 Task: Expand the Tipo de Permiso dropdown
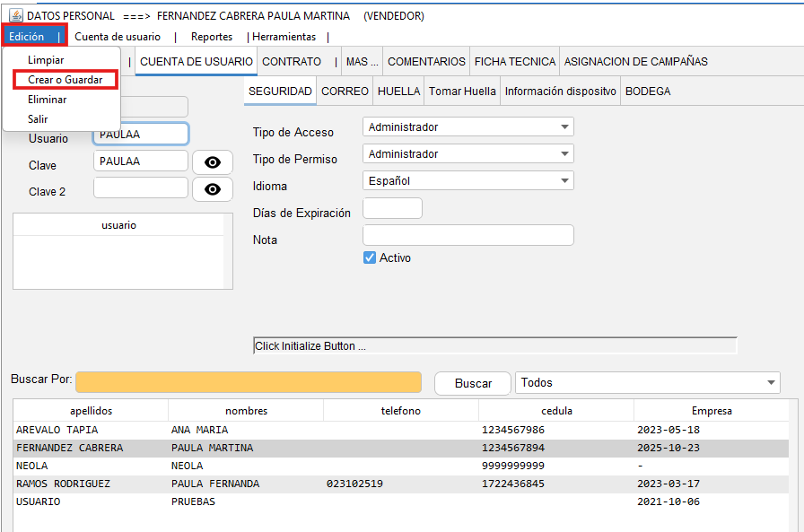(x=468, y=154)
